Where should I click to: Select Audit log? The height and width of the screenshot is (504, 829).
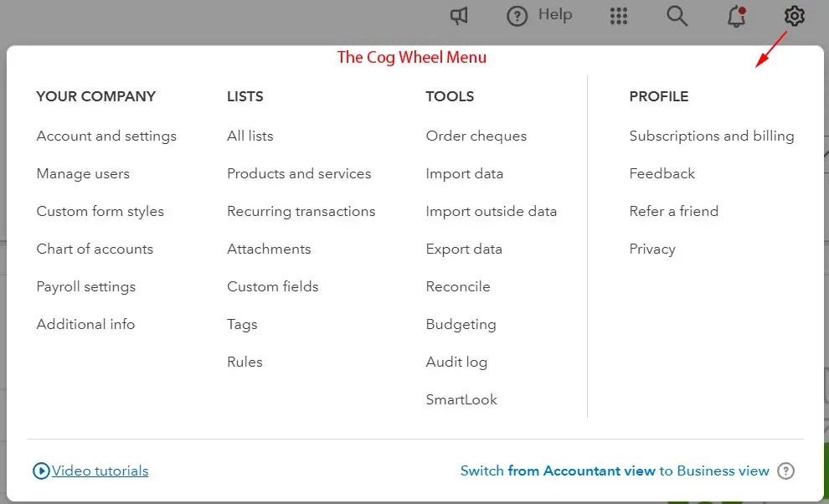tap(456, 362)
